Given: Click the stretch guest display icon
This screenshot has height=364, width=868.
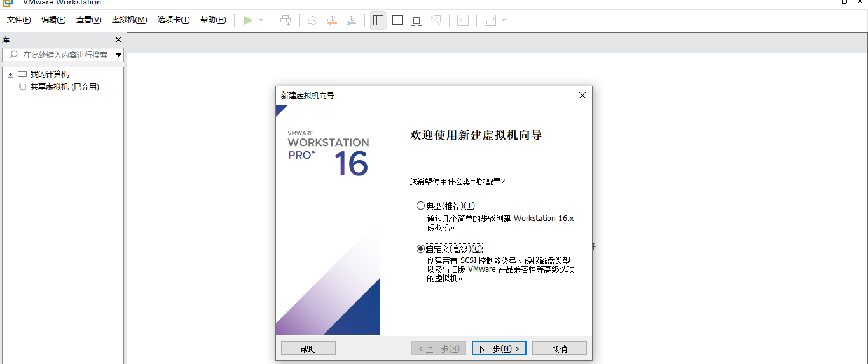Looking at the screenshot, I should pyautogui.click(x=490, y=20).
